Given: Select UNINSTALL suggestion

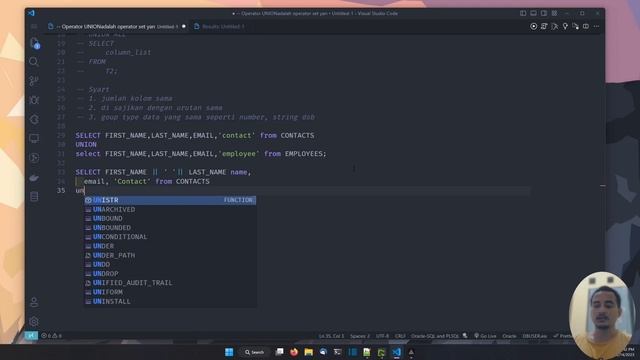Looking at the screenshot, I should click(x=170, y=301).
